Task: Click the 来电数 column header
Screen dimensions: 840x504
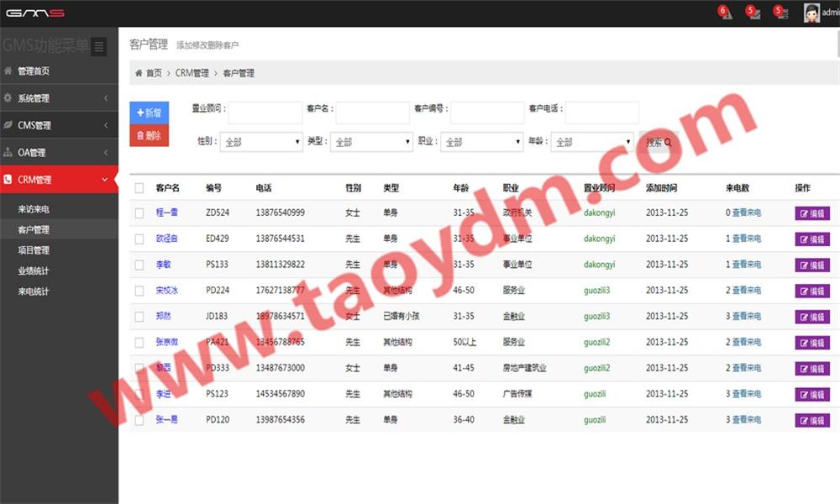Action: point(738,188)
